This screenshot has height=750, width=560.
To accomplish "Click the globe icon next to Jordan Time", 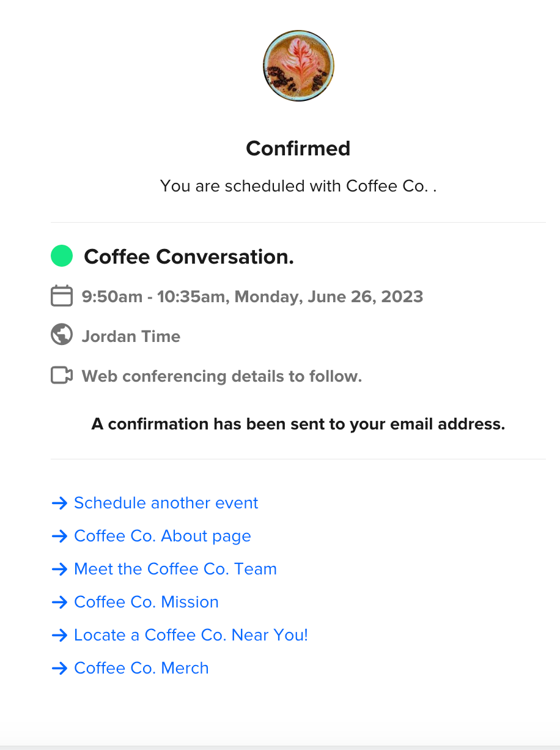I will [61, 335].
